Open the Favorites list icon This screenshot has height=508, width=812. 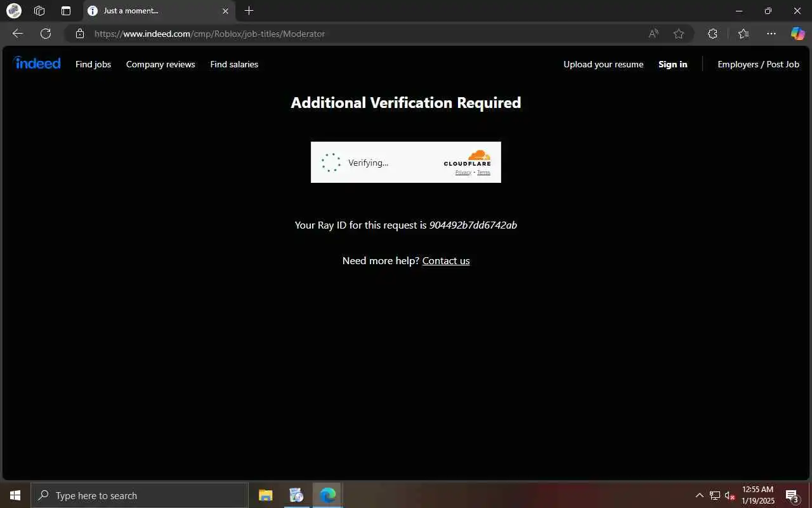[x=743, y=34]
